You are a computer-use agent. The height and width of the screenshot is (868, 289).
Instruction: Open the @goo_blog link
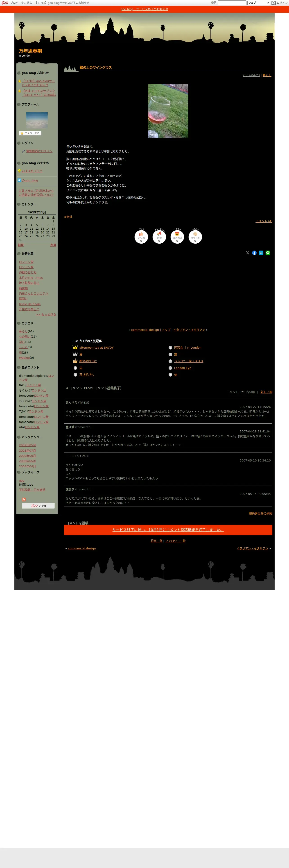(30, 180)
